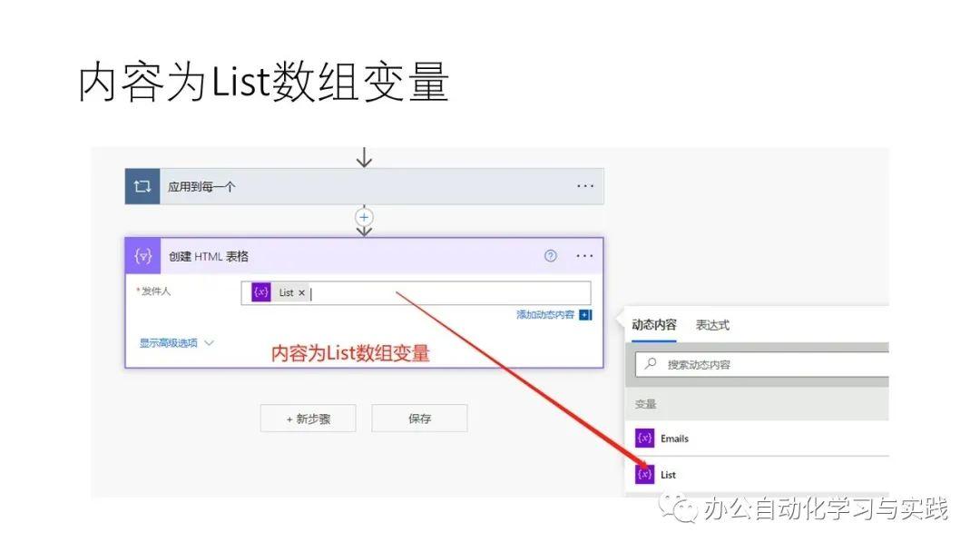Screen dimensions: 980x552
Task: Select the Emails variable from variables list
Action: (674, 438)
